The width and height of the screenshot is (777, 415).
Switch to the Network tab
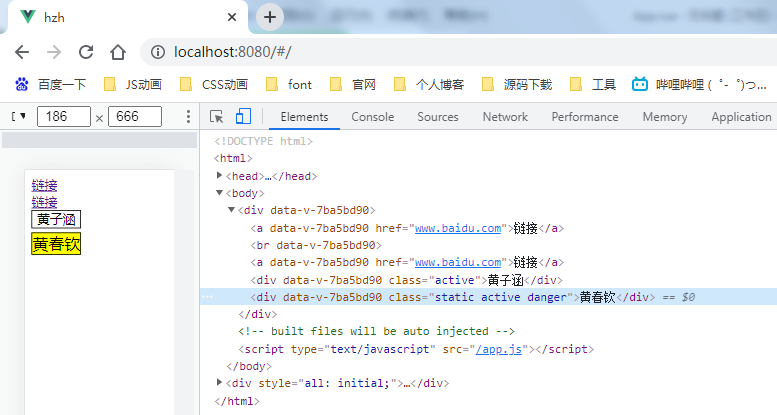click(505, 117)
